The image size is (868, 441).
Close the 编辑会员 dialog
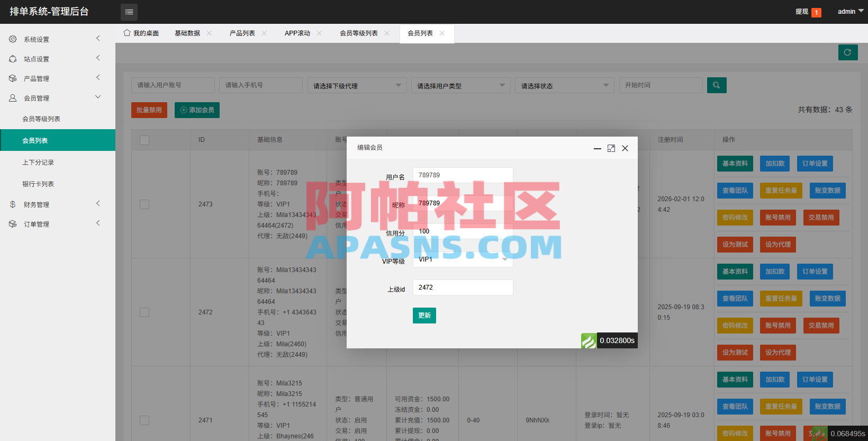[x=625, y=148]
